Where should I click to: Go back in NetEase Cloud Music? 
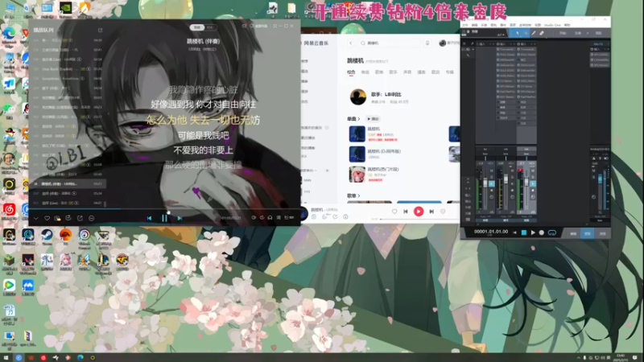pos(351,43)
